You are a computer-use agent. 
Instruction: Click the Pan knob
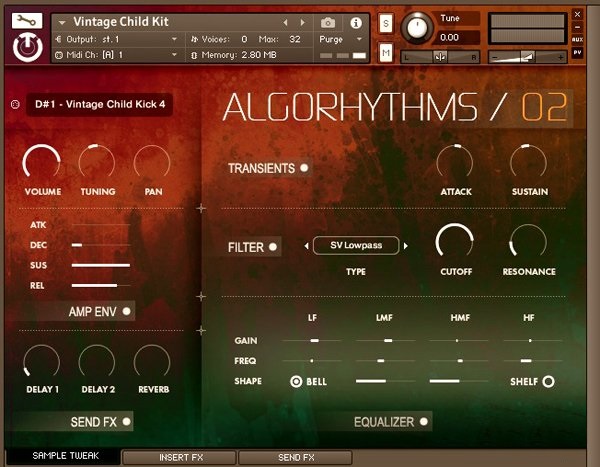[152, 163]
